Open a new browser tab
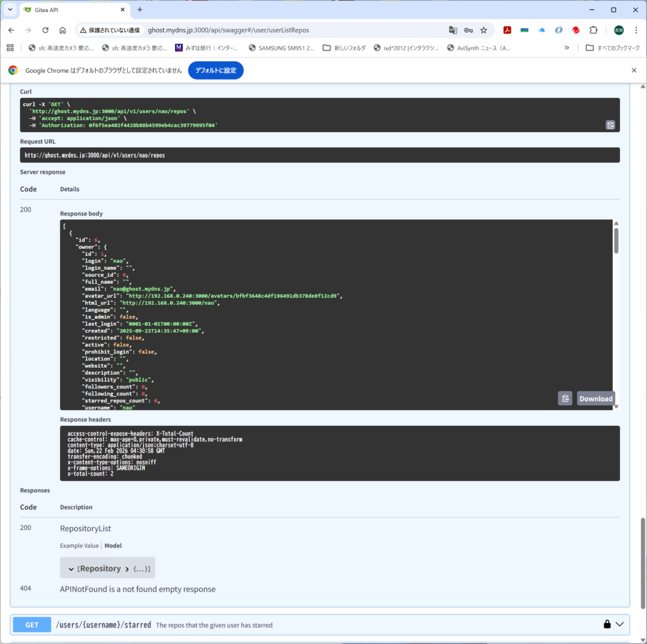The image size is (647, 644). pyautogui.click(x=140, y=9)
